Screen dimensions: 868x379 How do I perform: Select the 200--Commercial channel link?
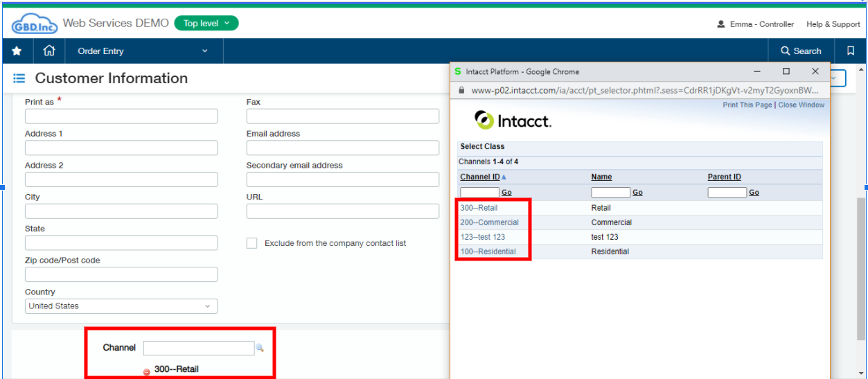[489, 222]
